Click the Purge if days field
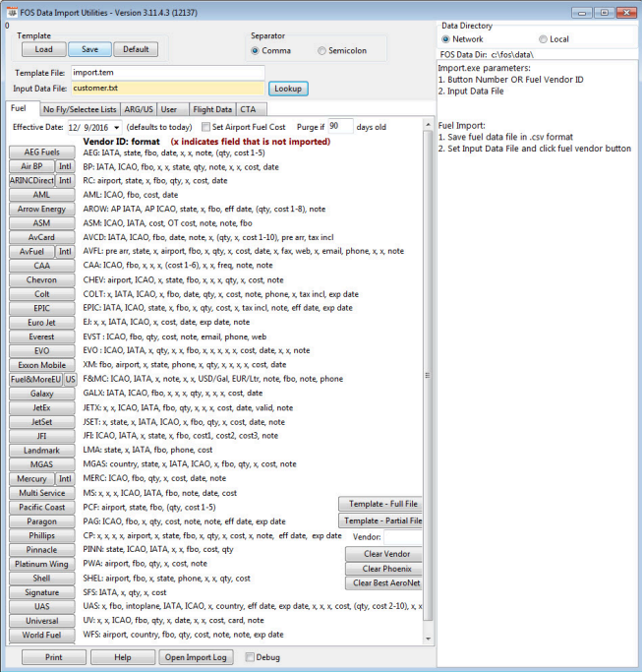 tap(340, 126)
